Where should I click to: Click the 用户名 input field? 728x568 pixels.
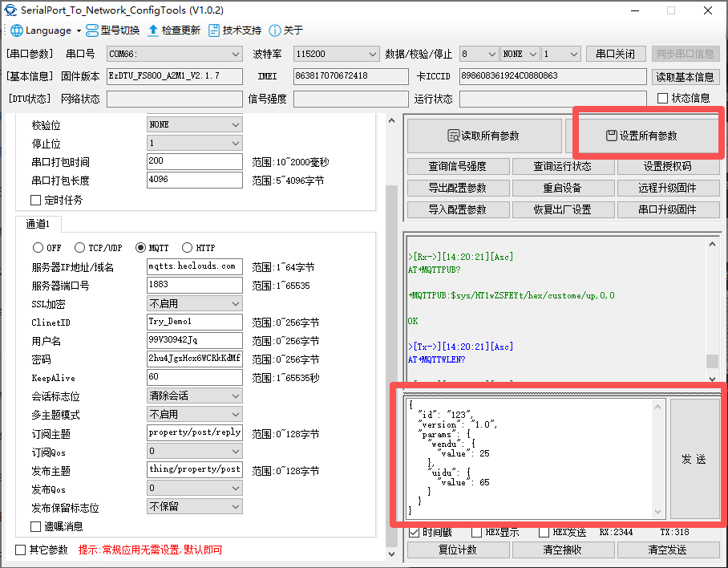(x=195, y=340)
